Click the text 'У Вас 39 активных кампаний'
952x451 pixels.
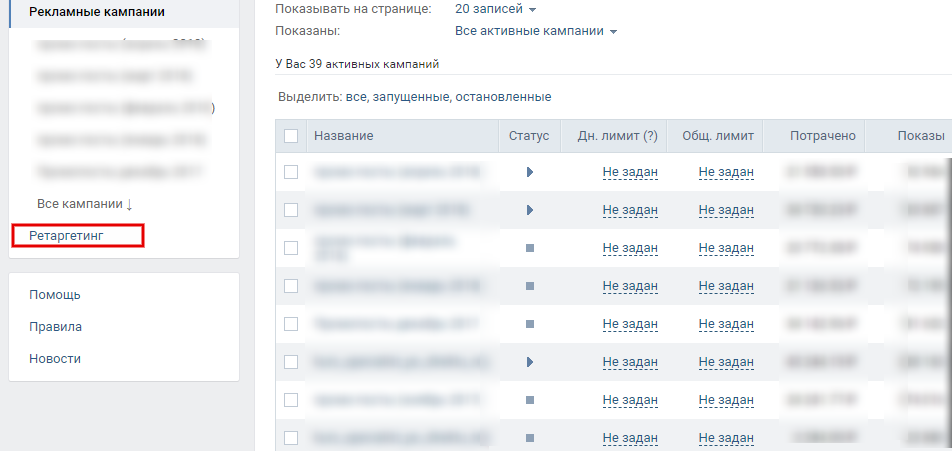(357, 64)
